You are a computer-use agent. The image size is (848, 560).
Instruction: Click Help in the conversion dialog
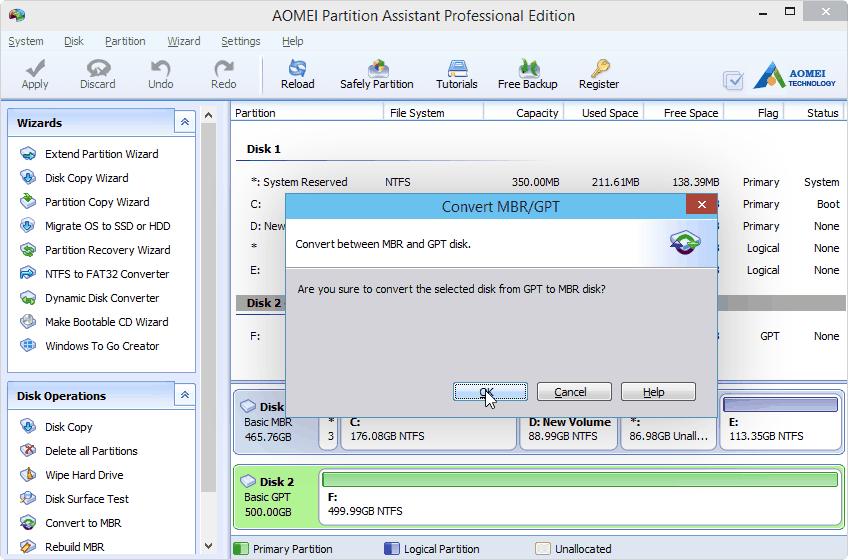coord(658,392)
